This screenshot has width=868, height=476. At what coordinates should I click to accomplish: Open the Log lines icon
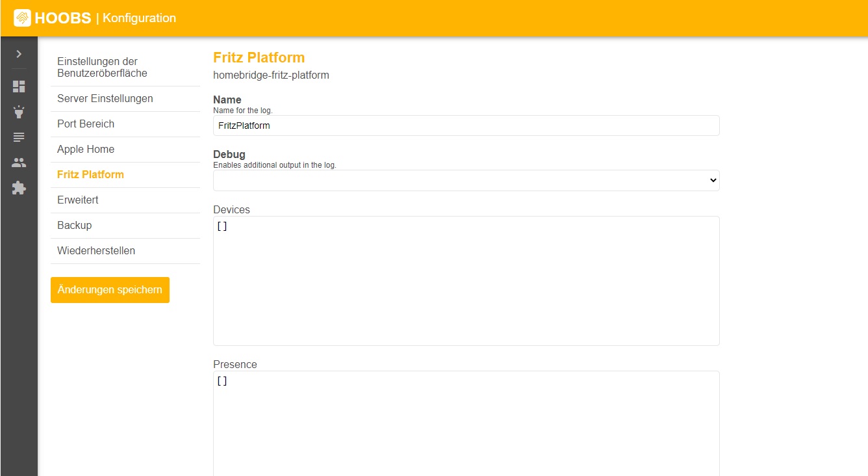click(x=19, y=137)
